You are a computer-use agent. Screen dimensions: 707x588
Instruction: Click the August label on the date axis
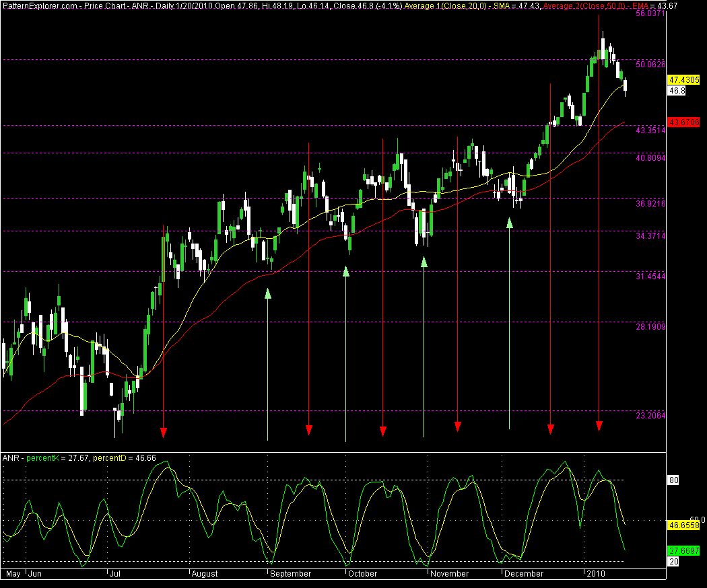(204, 574)
